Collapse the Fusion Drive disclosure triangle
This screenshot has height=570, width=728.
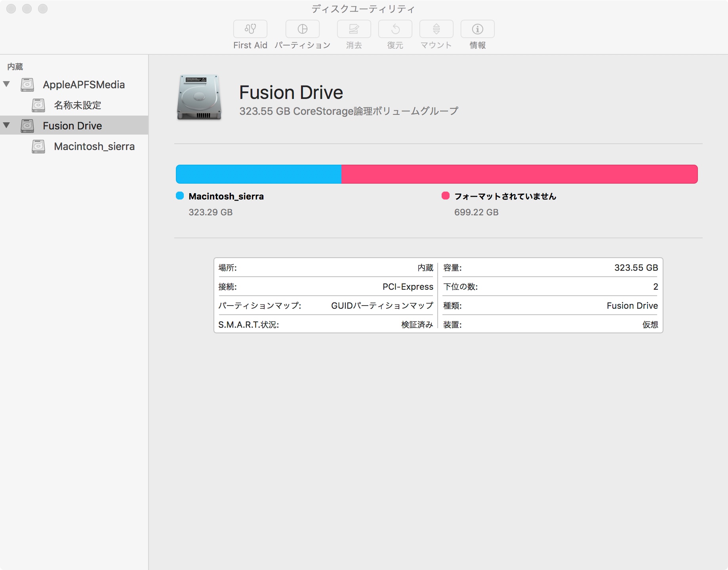coord(7,125)
